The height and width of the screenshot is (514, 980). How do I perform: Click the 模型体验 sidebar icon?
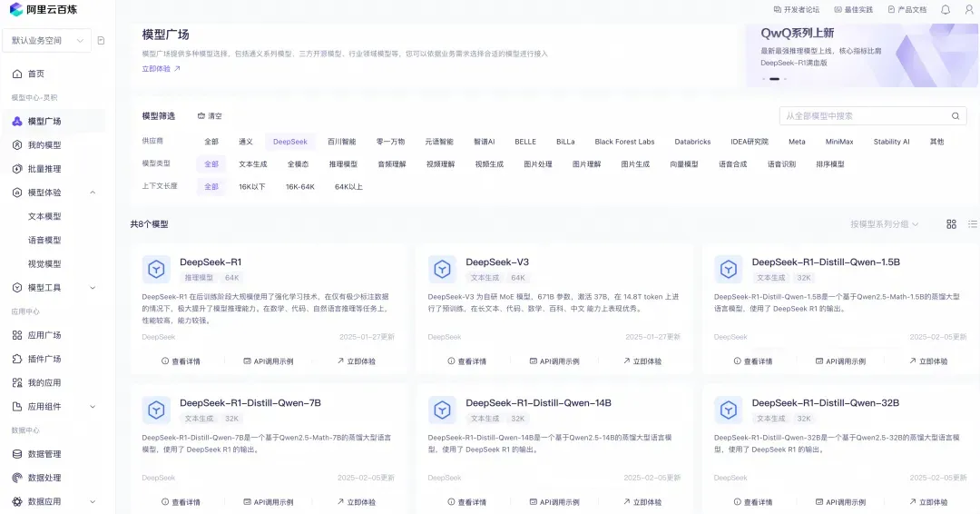17,193
